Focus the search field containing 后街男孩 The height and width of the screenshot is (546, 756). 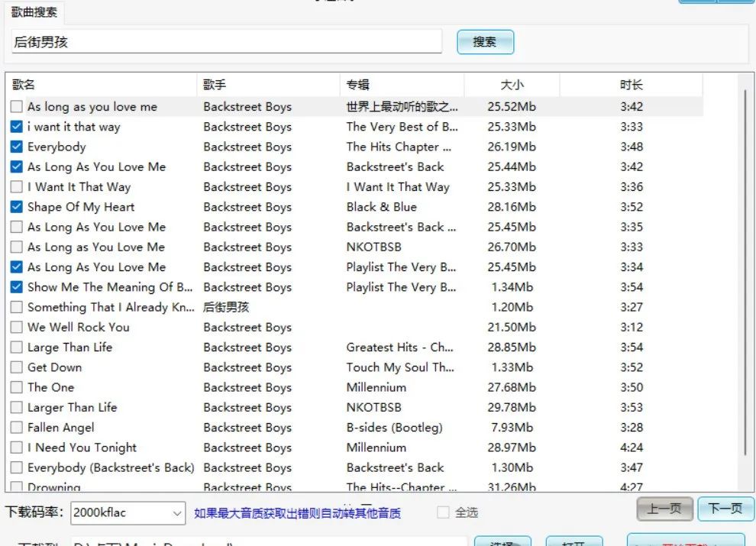click(227, 42)
